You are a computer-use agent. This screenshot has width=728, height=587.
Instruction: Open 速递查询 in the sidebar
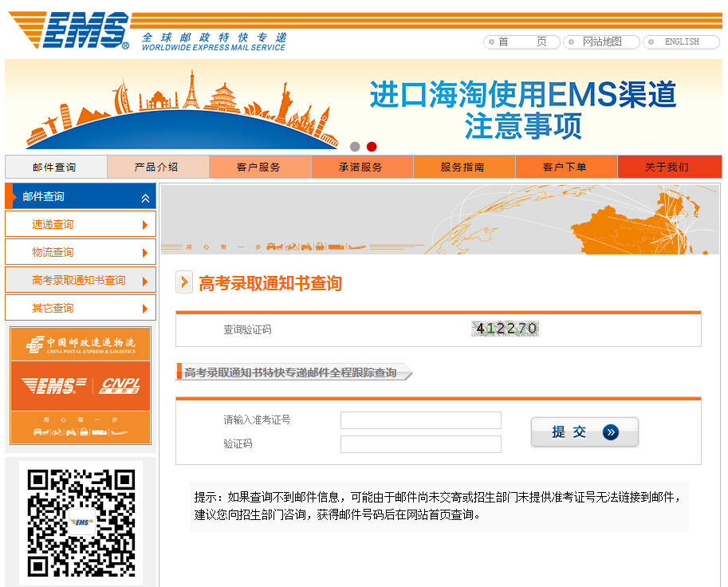click(81, 224)
